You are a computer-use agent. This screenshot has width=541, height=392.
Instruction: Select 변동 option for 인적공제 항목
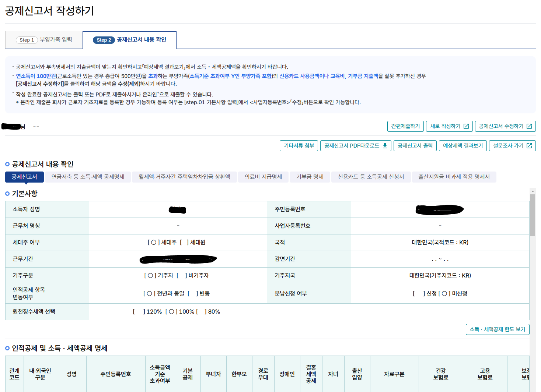pos(199,294)
